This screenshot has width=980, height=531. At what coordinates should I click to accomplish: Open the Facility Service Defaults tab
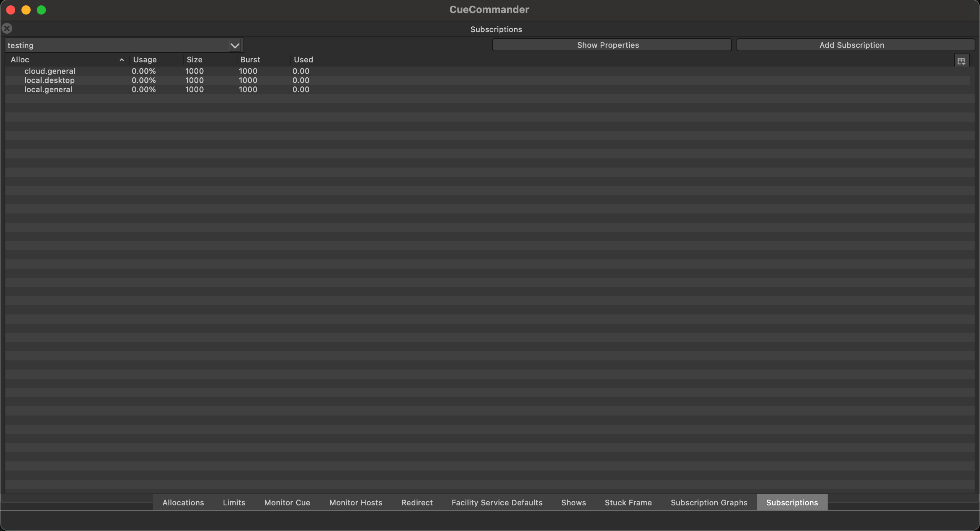[x=497, y=502]
